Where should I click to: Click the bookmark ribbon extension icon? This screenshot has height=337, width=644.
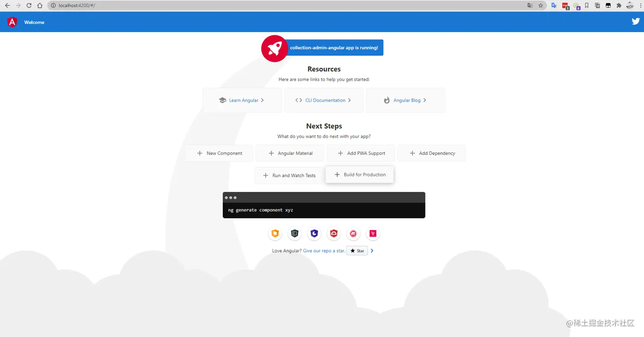587,6
